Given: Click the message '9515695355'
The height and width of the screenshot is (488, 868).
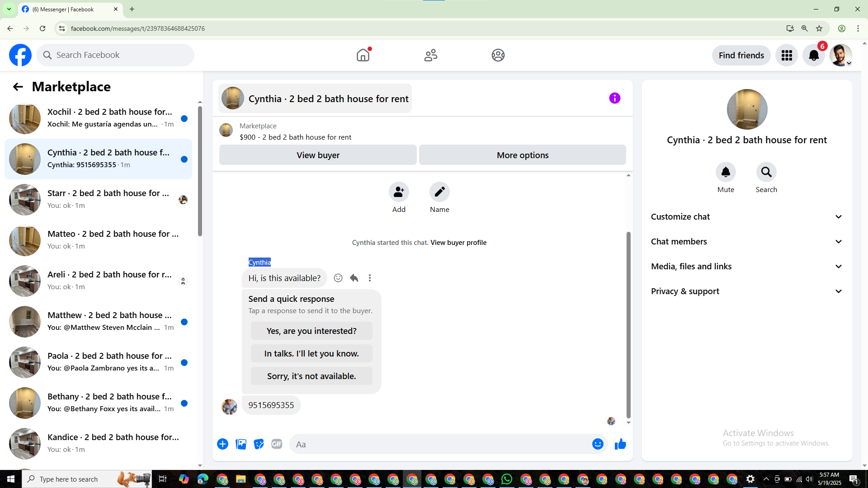Looking at the screenshot, I should click(x=271, y=405).
